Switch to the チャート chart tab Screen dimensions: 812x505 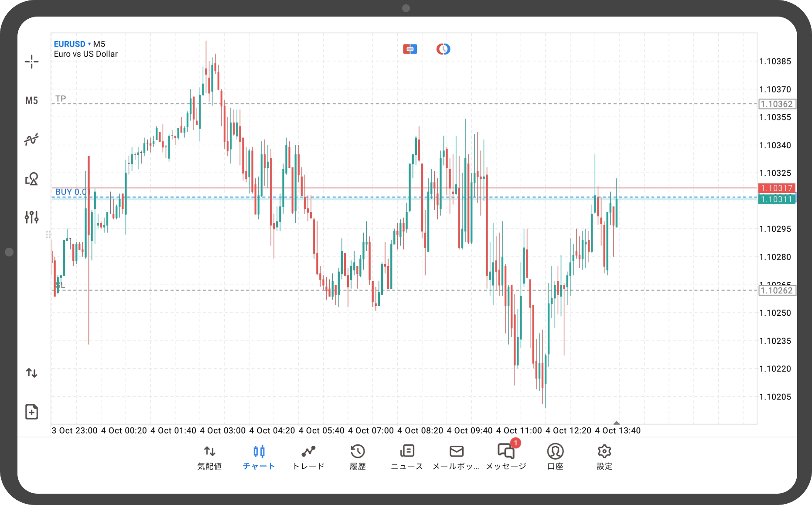click(x=259, y=457)
